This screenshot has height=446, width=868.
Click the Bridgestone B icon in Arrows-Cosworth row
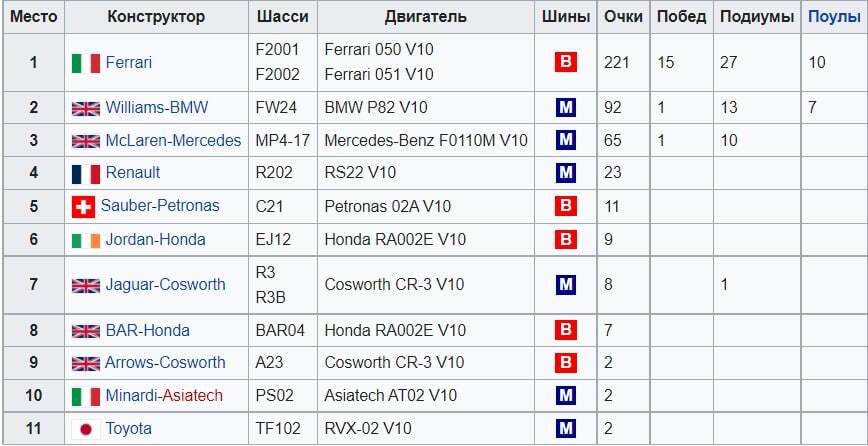coord(566,362)
